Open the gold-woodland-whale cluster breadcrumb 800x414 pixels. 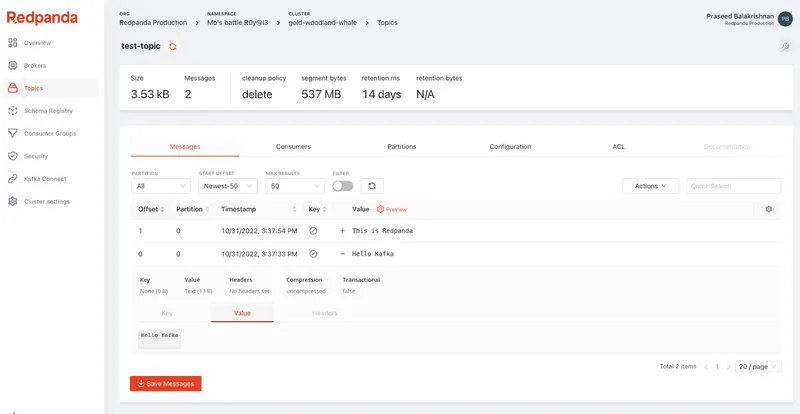[322, 22]
